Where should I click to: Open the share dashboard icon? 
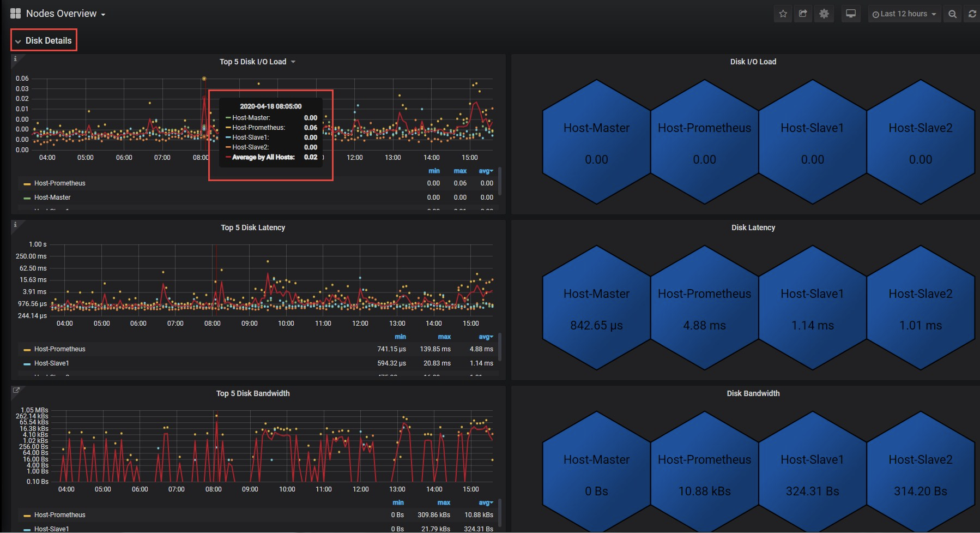tap(803, 14)
